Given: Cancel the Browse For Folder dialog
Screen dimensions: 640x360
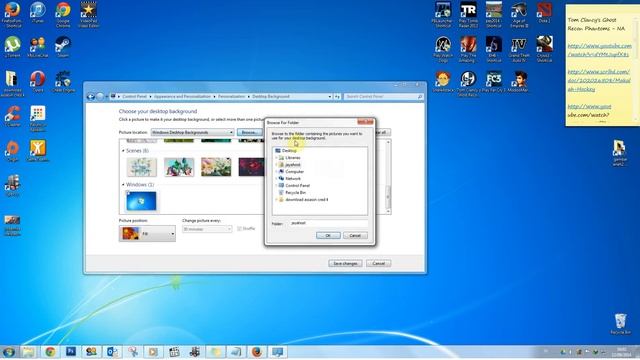Looking at the screenshot, I should click(355, 236).
